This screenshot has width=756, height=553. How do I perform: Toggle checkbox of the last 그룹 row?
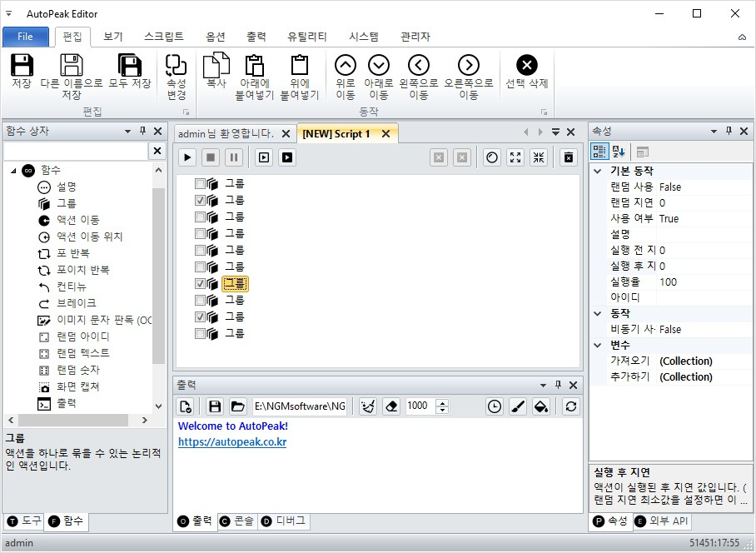[x=200, y=334]
